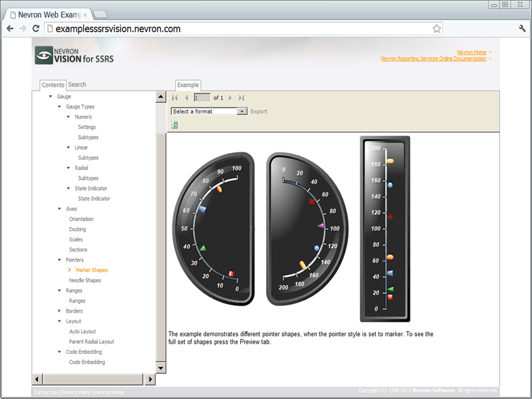Click the Nevron Vision for SSRS logo
This screenshot has height=399, width=532.
click(74, 55)
